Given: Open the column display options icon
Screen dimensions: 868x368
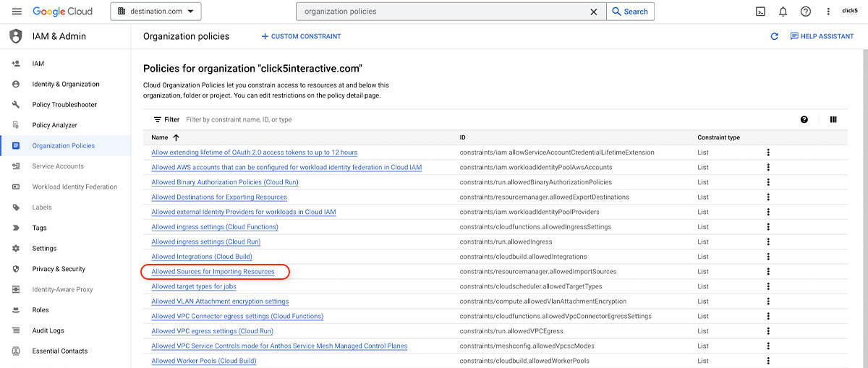Looking at the screenshot, I should coord(833,119).
